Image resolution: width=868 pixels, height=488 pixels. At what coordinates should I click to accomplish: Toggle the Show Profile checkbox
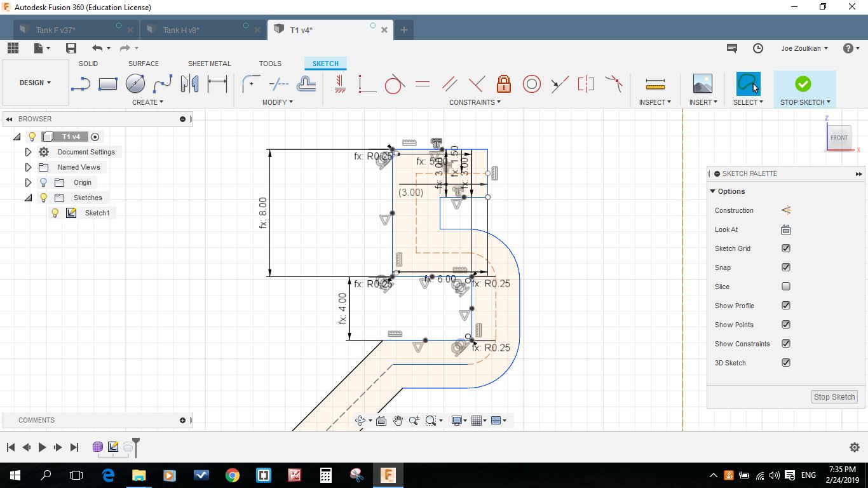point(786,306)
